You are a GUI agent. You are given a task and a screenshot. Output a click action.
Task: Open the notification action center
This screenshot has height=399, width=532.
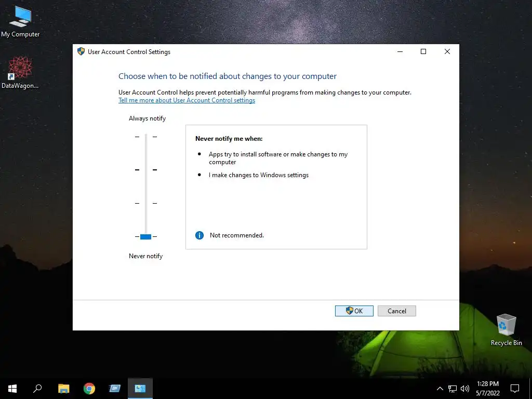(x=515, y=389)
